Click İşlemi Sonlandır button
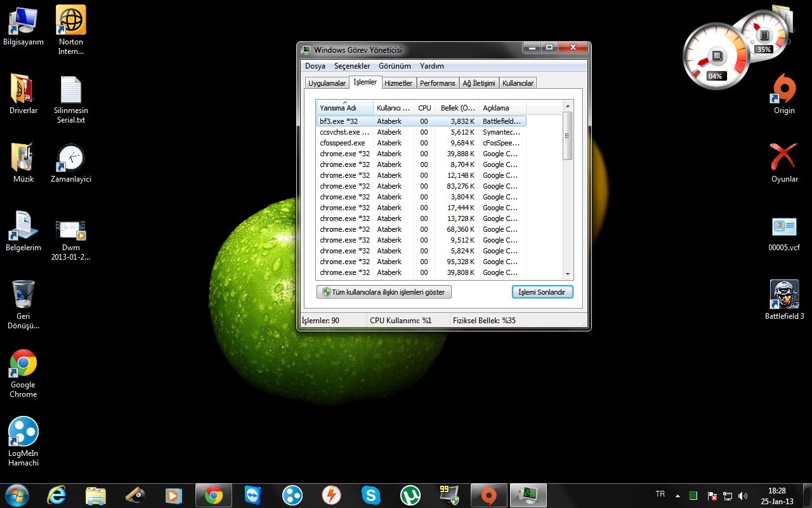This screenshot has height=508, width=812. click(542, 292)
